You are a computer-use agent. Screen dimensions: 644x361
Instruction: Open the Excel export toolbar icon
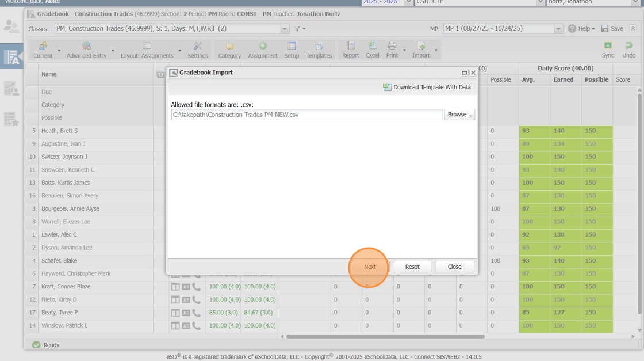click(x=373, y=46)
